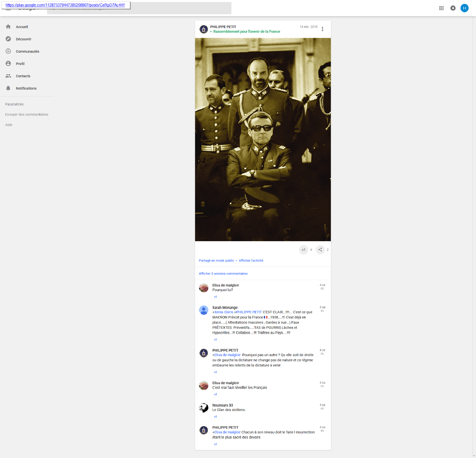The image size is (476, 458).
Task: Click Paramètres link in sidebar
Action: coord(14,104)
